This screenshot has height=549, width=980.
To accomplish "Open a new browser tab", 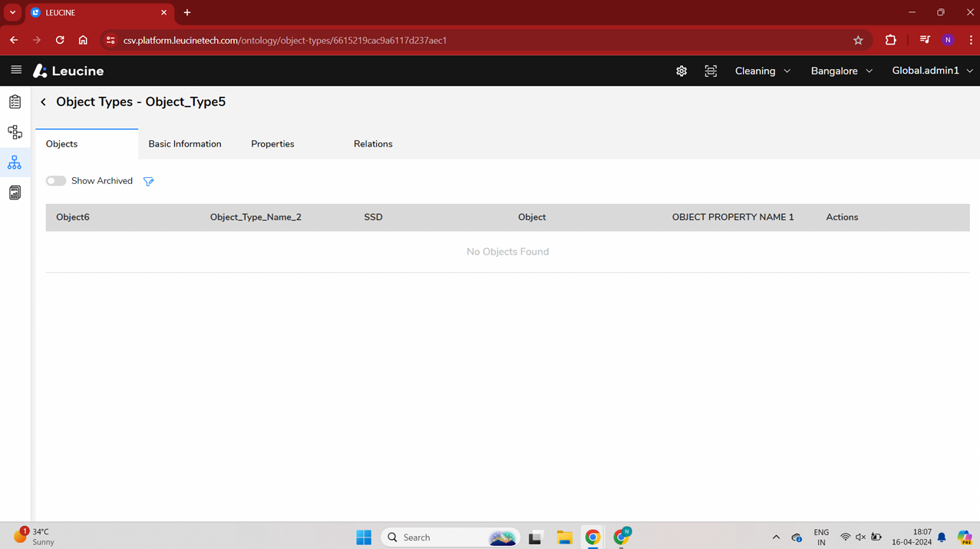I will click(187, 13).
